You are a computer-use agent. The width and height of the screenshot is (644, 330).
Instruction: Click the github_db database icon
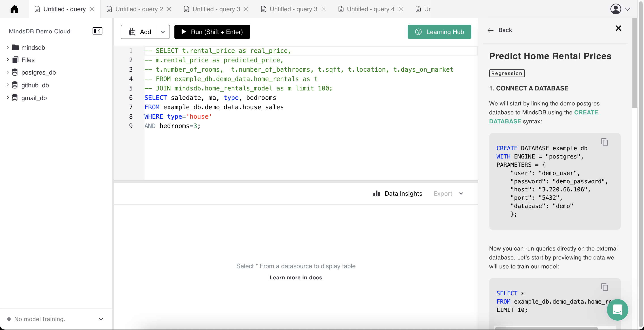(x=15, y=85)
